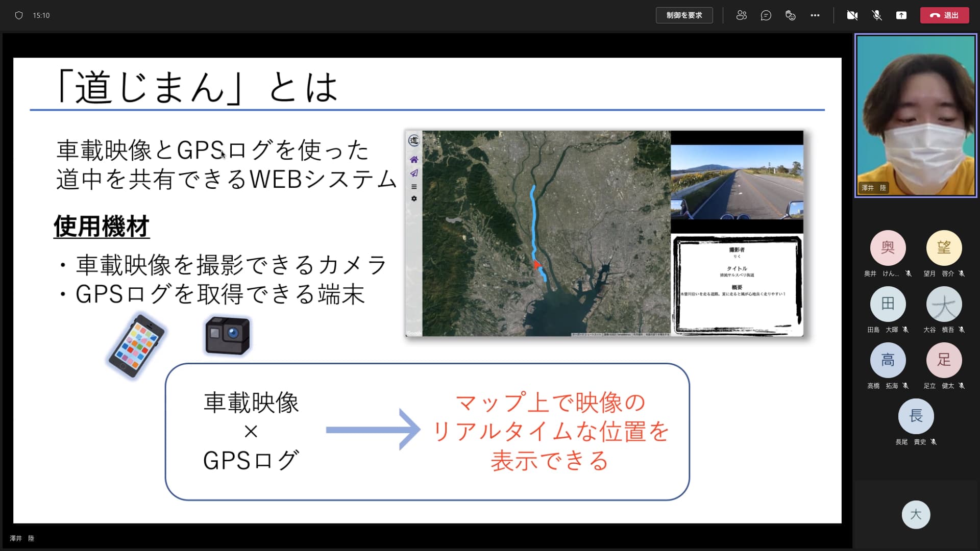Click the bottom 大 self avatar

coord(916,514)
